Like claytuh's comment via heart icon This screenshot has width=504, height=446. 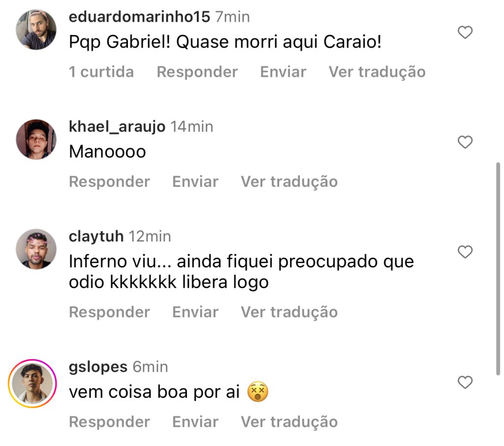[465, 252]
